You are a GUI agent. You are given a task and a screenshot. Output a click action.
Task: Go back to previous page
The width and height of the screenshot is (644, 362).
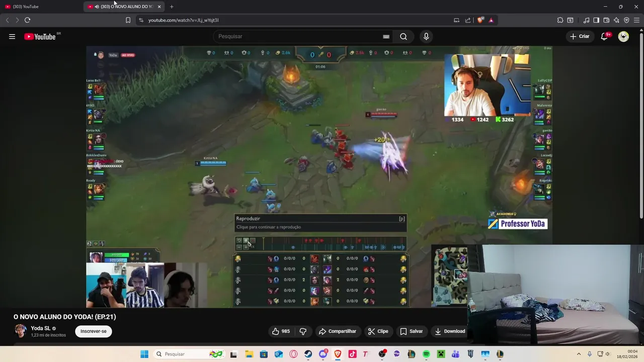click(7, 20)
